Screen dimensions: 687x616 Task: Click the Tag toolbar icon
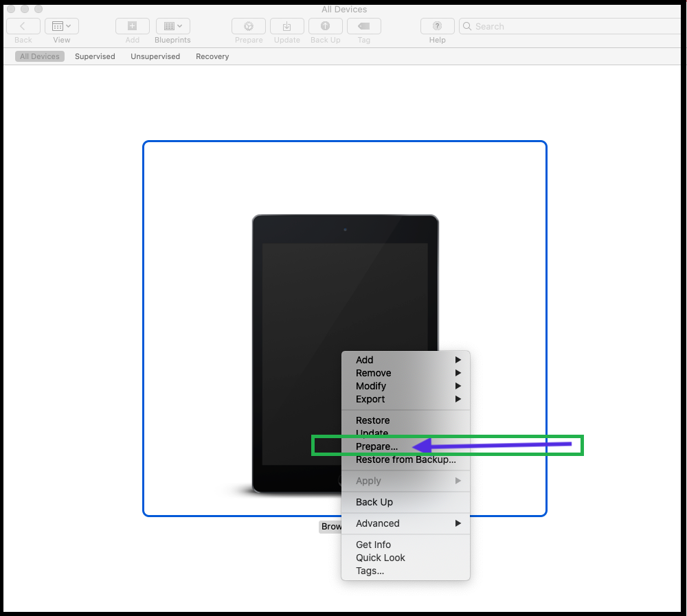point(363,26)
